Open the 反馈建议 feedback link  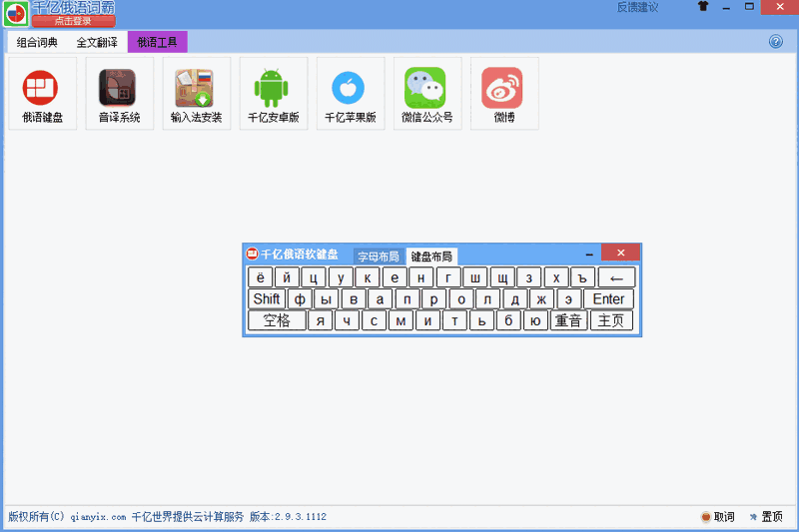coord(637,7)
